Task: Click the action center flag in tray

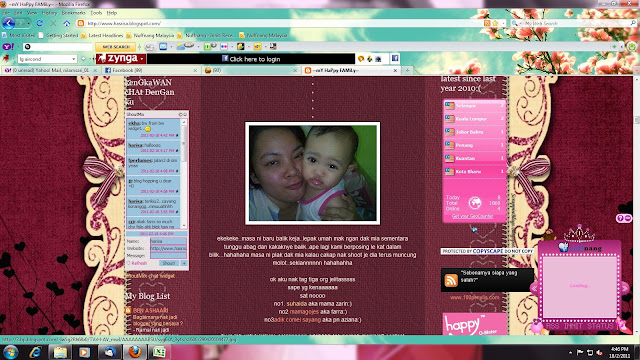Action: [x=580, y=352]
